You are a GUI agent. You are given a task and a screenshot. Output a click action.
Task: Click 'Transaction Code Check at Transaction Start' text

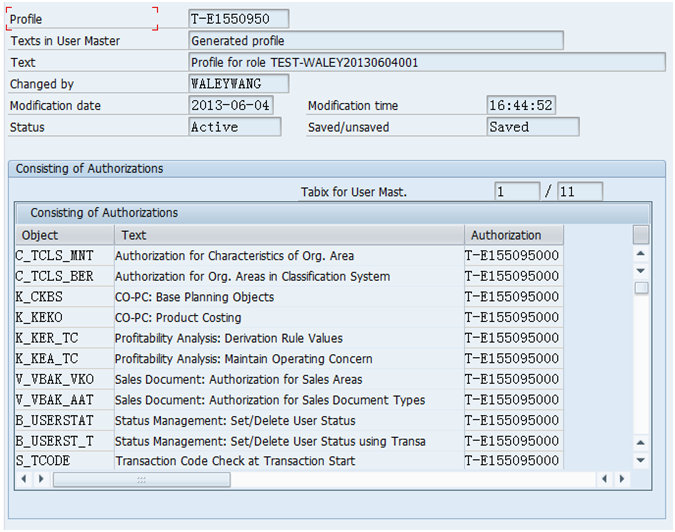pos(235,461)
